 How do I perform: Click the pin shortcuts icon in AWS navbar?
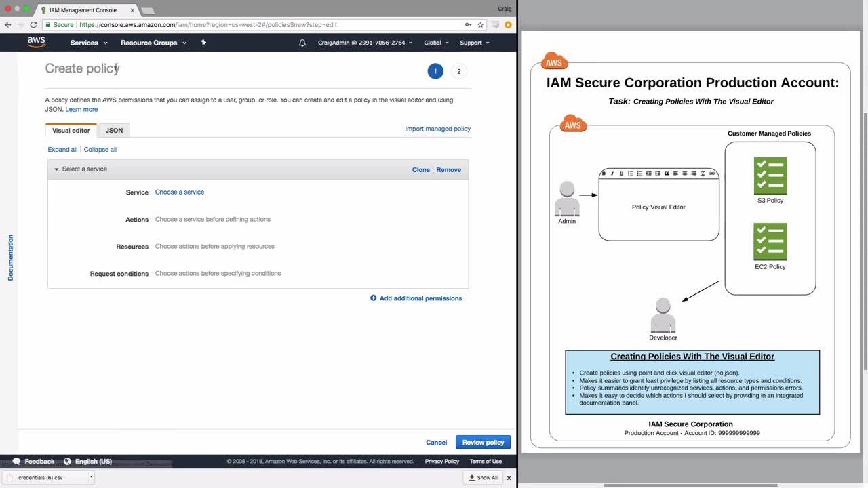pyautogui.click(x=203, y=43)
